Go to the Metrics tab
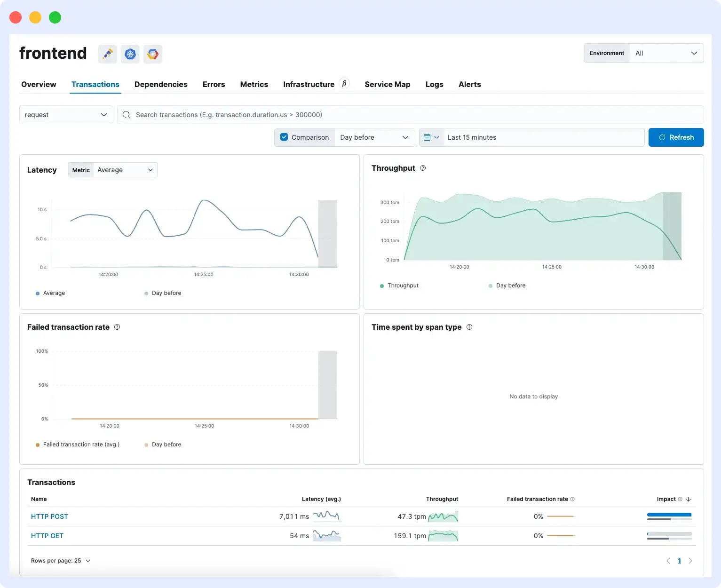Image resolution: width=721 pixels, height=588 pixels. click(254, 84)
